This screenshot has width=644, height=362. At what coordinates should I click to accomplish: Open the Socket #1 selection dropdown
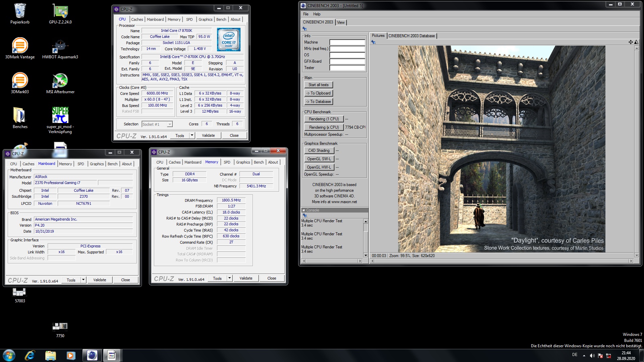pyautogui.click(x=157, y=124)
